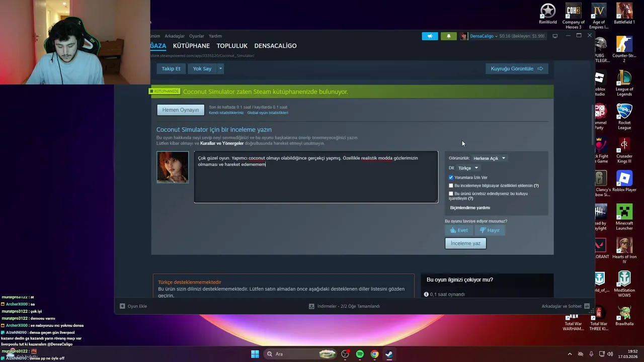Viewport: 644px width, 362px height.
Task: Open Age of Empires IV desktop shortcut
Action: tap(599, 16)
